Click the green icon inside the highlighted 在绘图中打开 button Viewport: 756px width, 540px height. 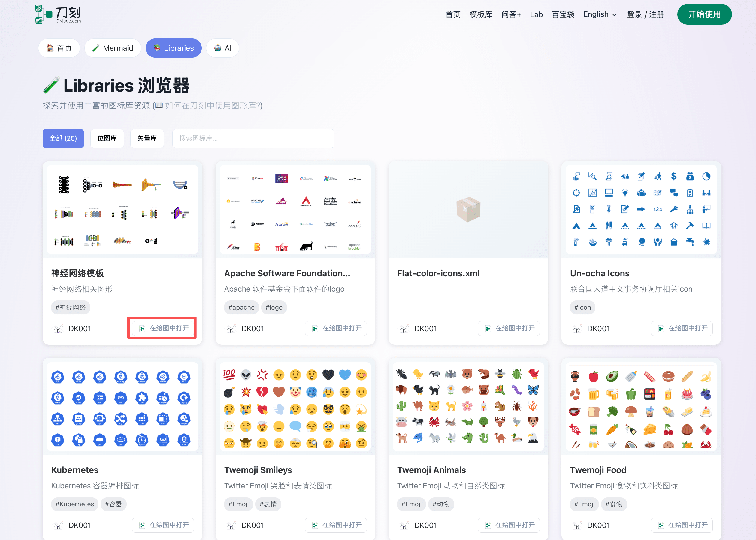click(x=143, y=328)
